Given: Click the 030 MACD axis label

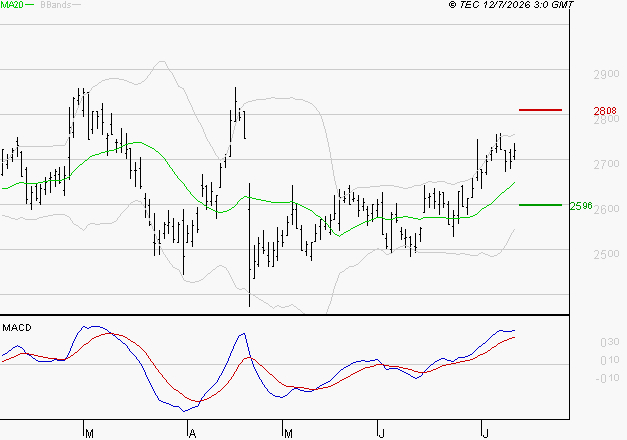Looking at the screenshot, I should pyautogui.click(x=609, y=342).
